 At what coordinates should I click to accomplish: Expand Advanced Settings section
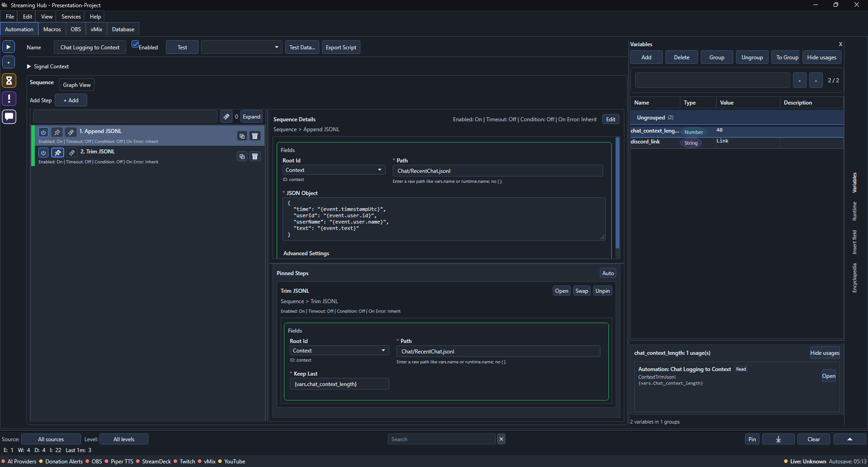point(306,253)
